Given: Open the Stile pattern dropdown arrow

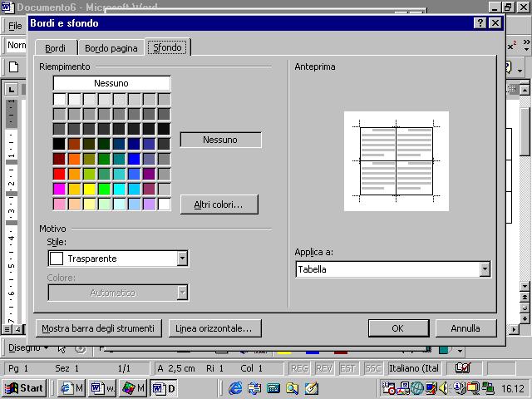Looking at the screenshot, I should (x=182, y=259).
